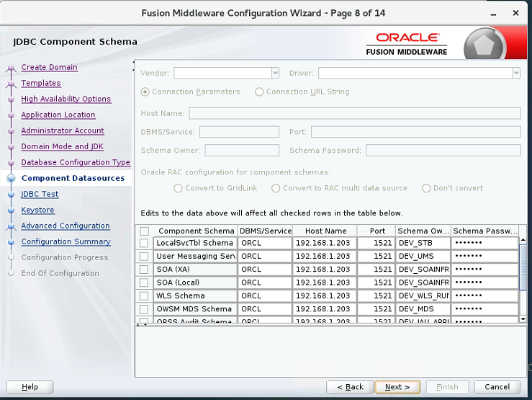
Task: Minimize the Configuration Wizard window
Action: tap(493, 14)
